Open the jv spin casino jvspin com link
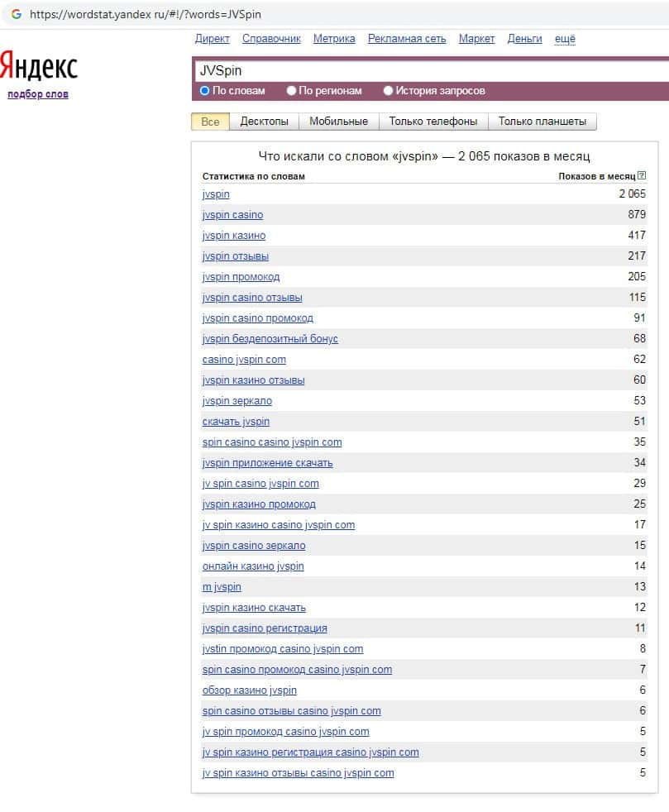This screenshot has width=669, height=812. tap(260, 485)
